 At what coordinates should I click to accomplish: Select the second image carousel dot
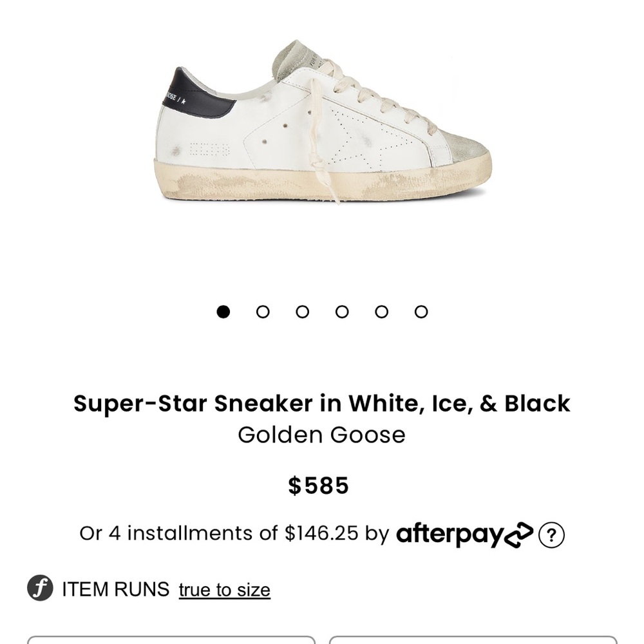click(x=263, y=311)
